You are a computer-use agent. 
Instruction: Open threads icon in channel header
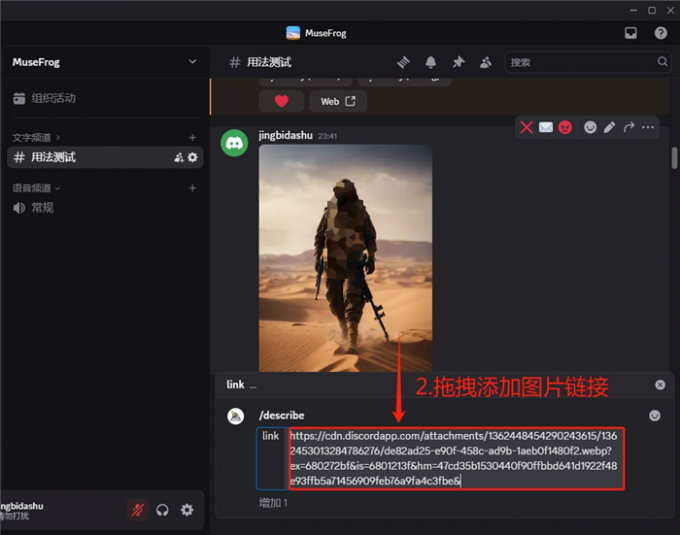tap(403, 62)
